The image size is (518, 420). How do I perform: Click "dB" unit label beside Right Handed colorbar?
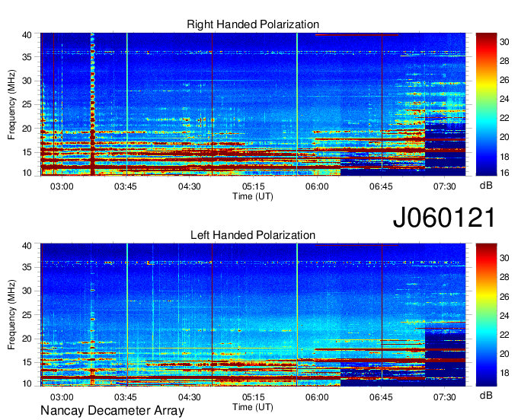[486, 186]
